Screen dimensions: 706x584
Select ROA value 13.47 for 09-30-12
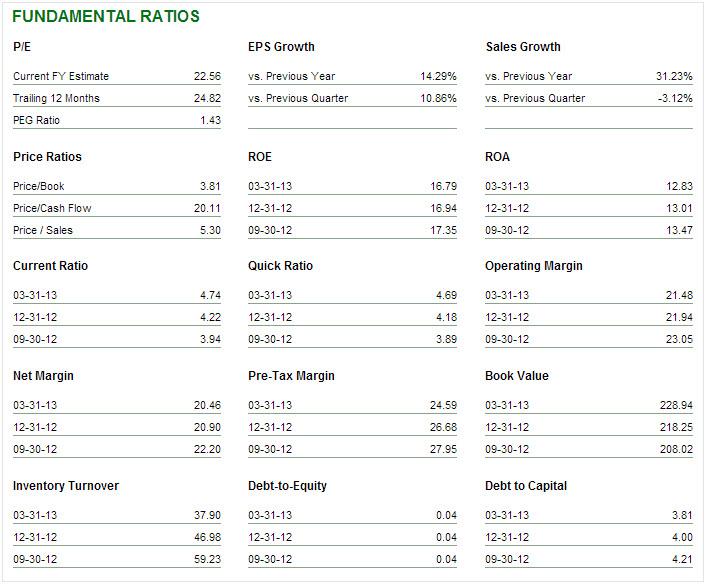[679, 230]
